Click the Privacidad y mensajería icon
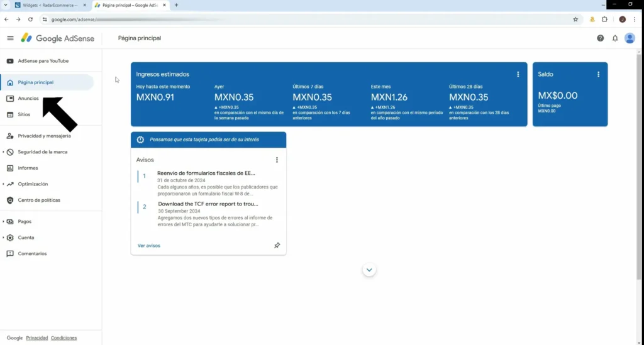Viewport: 644px width, 345px height. tap(10, 136)
